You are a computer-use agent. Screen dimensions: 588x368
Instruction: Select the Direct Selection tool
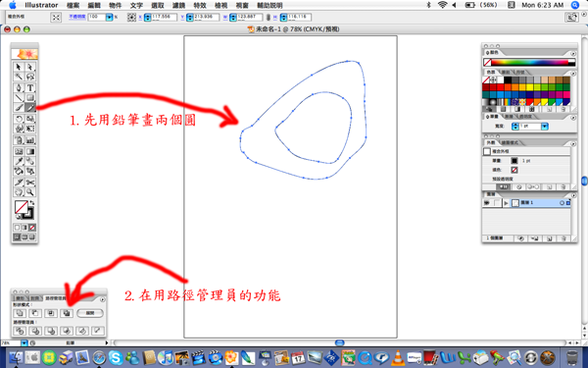pyautogui.click(x=30, y=67)
